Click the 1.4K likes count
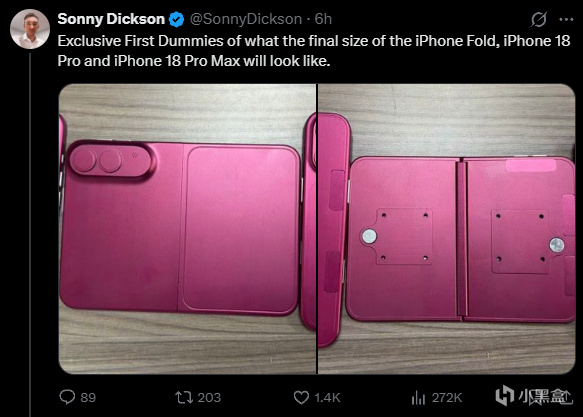The height and width of the screenshot is (417, 583). click(327, 398)
